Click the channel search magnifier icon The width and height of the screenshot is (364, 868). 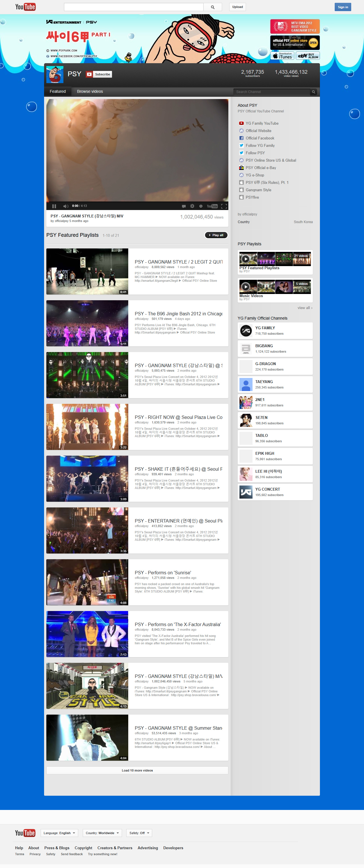pyautogui.click(x=313, y=92)
